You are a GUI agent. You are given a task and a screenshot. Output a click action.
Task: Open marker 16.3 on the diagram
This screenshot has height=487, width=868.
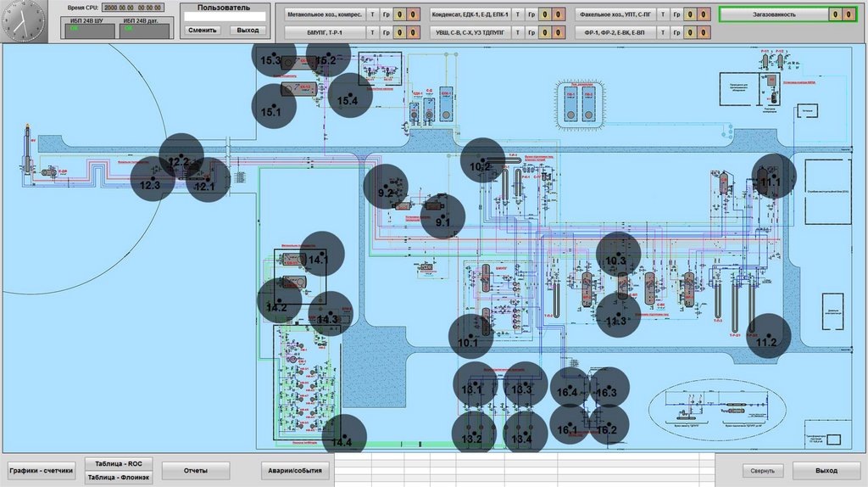coord(609,388)
